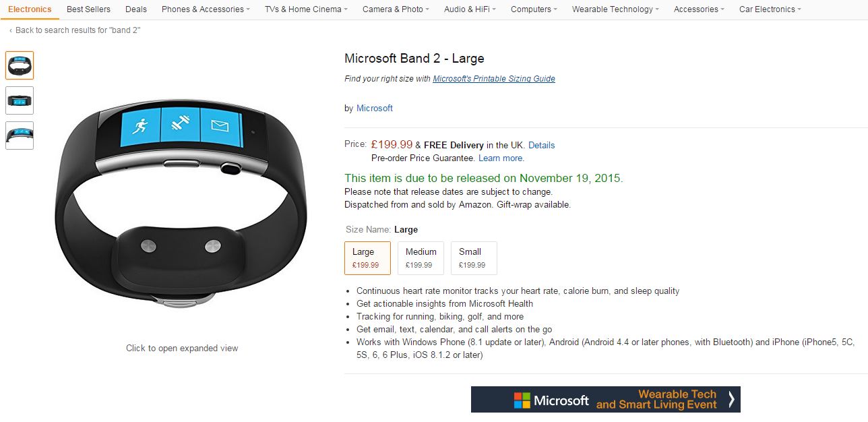
Task: Choose the Large size option
Action: point(367,258)
